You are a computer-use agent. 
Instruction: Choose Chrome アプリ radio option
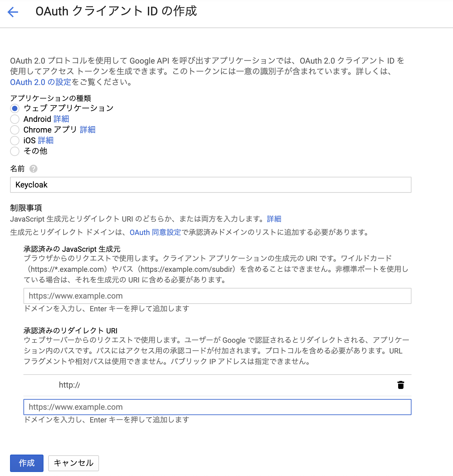tap(15, 130)
